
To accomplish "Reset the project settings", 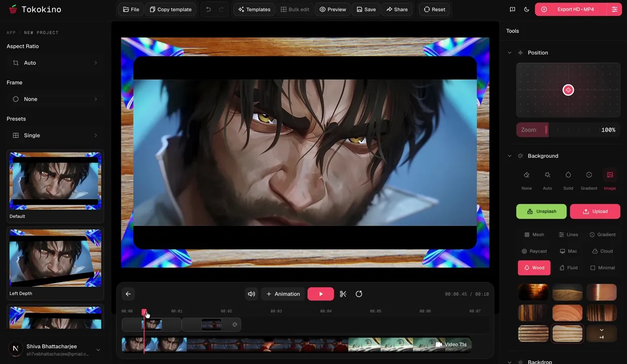I will (434, 9).
